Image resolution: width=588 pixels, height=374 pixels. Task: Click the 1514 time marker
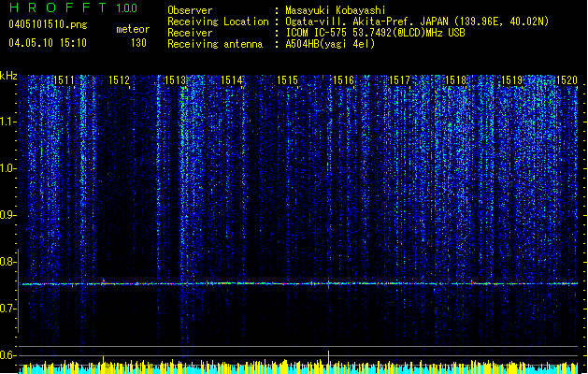[232, 80]
